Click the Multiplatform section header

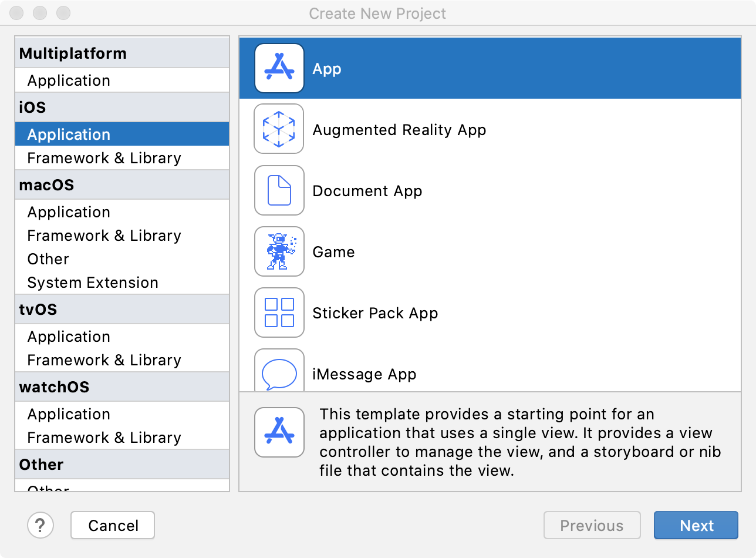click(122, 53)
